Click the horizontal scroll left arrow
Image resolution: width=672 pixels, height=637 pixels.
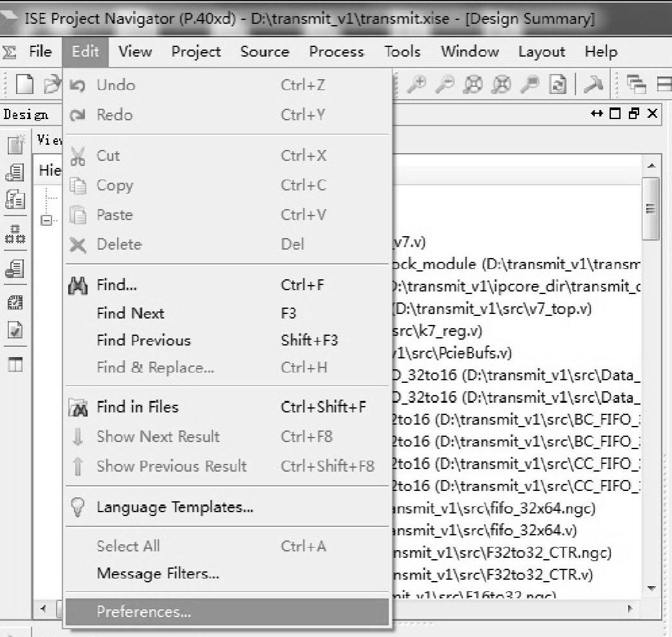pos(43,609)
